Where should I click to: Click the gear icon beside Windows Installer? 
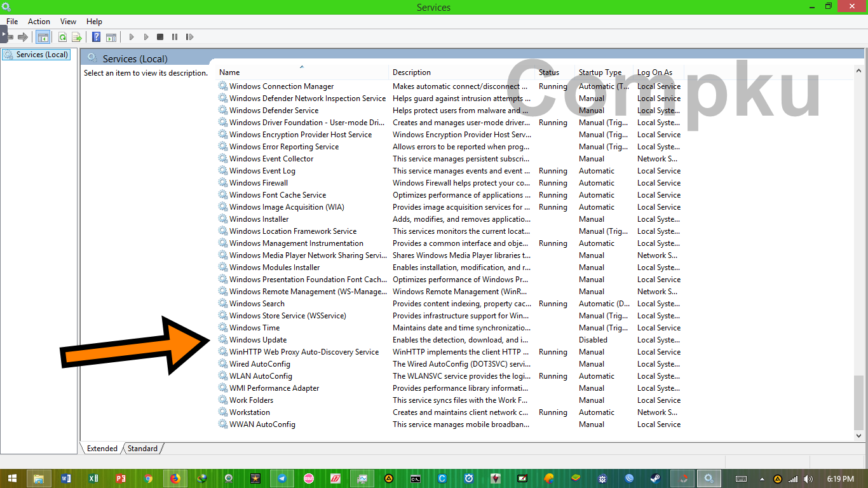(223, 219)
